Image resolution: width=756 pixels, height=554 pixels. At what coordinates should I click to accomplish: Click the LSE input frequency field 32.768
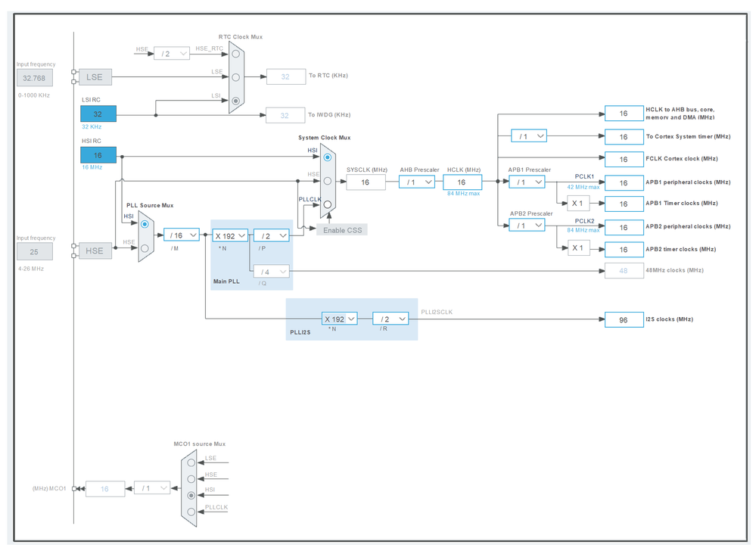34,78
